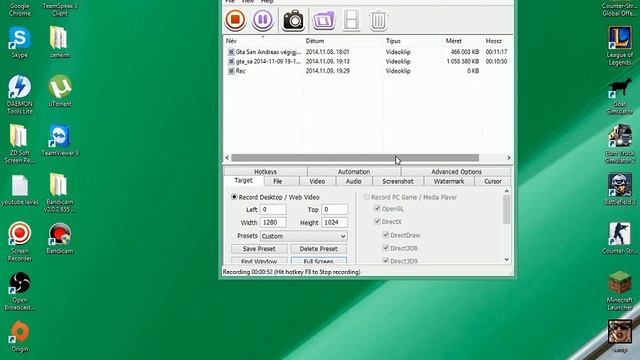This screenshot has height=360, width=640.
Task: Launch Screen Recorder desktop shortcut
Action: click(x=20, y=241)
